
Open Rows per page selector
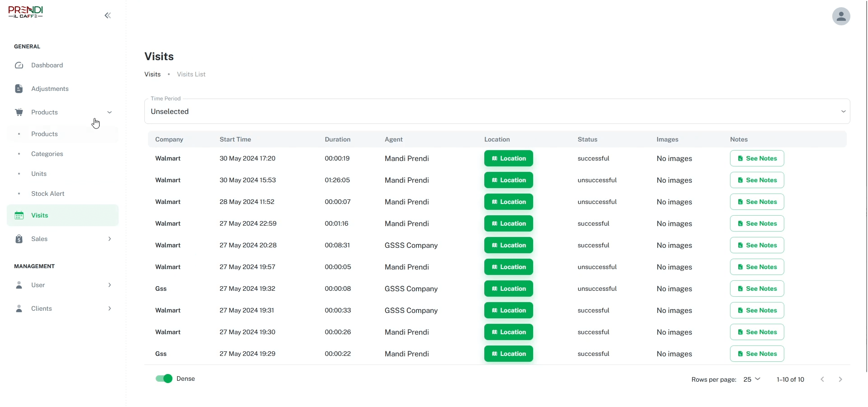tap(752, 379)
